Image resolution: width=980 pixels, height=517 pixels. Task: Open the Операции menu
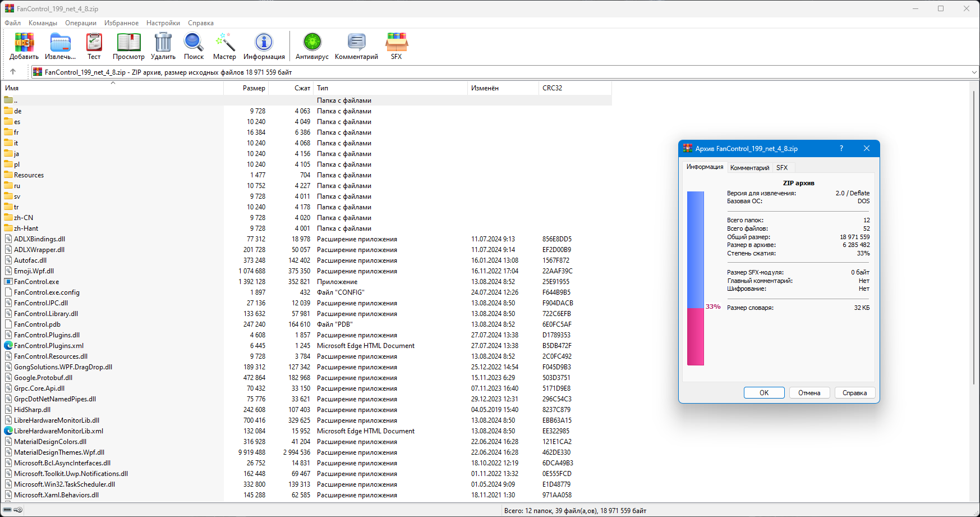[80, 23]
